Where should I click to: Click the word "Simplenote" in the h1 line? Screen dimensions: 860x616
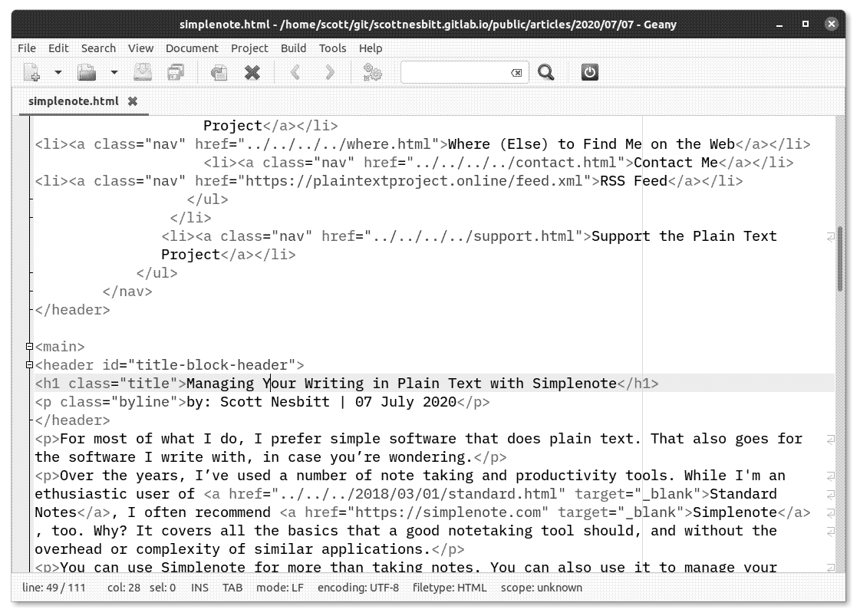pyautogui.click(x=575, y=384)
